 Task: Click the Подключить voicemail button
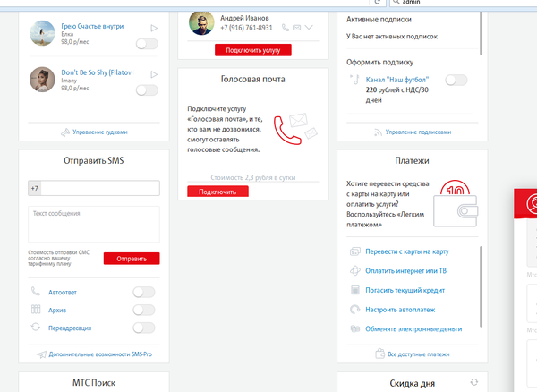tap(217, 192)
